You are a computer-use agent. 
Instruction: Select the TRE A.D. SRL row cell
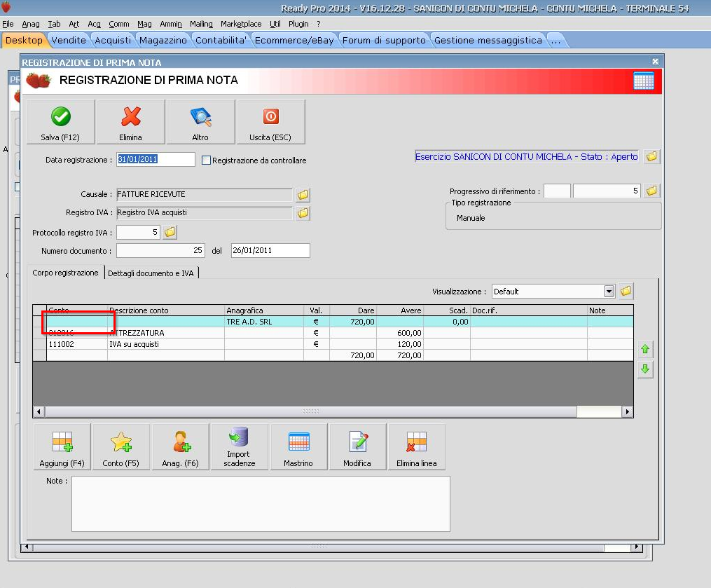click(264, 322)
